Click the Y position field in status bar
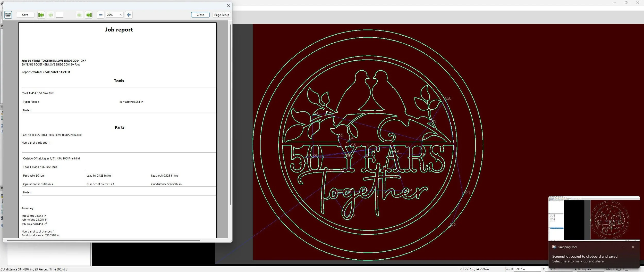This screenshot has width=644, height=272. tap(559, 269)
